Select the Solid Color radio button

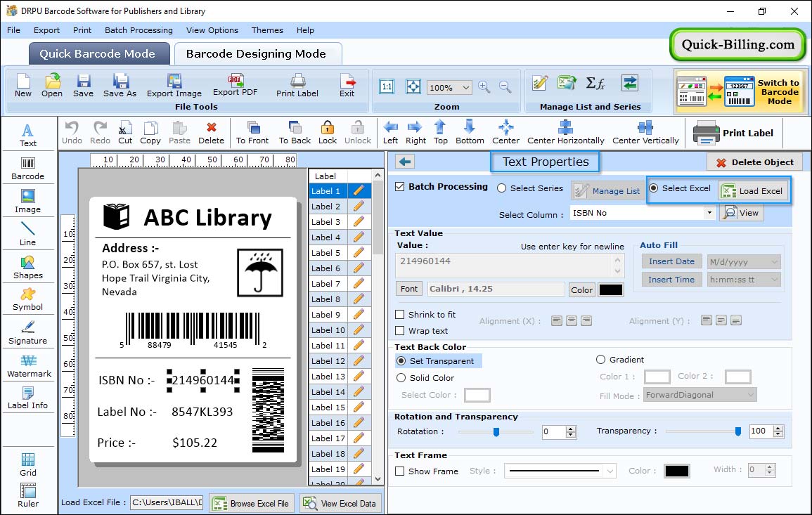click(401, 378)
